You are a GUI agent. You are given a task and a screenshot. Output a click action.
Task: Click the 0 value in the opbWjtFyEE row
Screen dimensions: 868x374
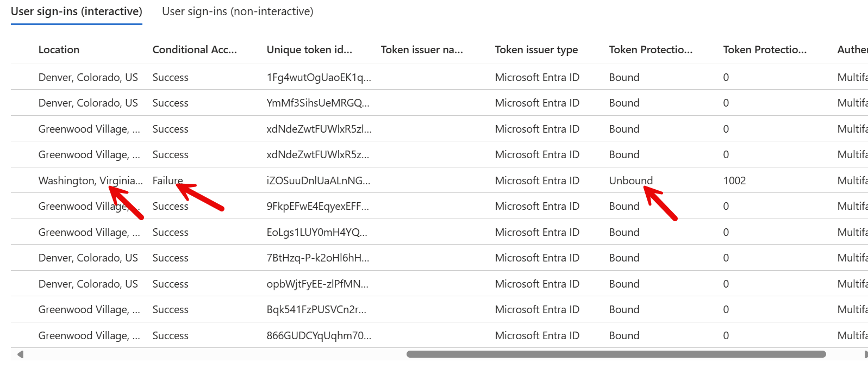726,284
